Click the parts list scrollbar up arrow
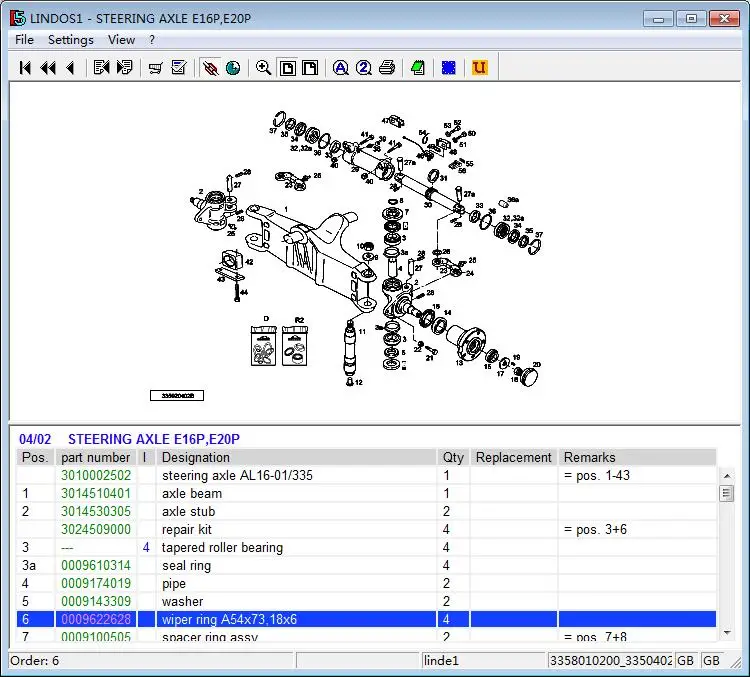The width and height of the screenshot is (750, 677). click(x=727, y=476)
